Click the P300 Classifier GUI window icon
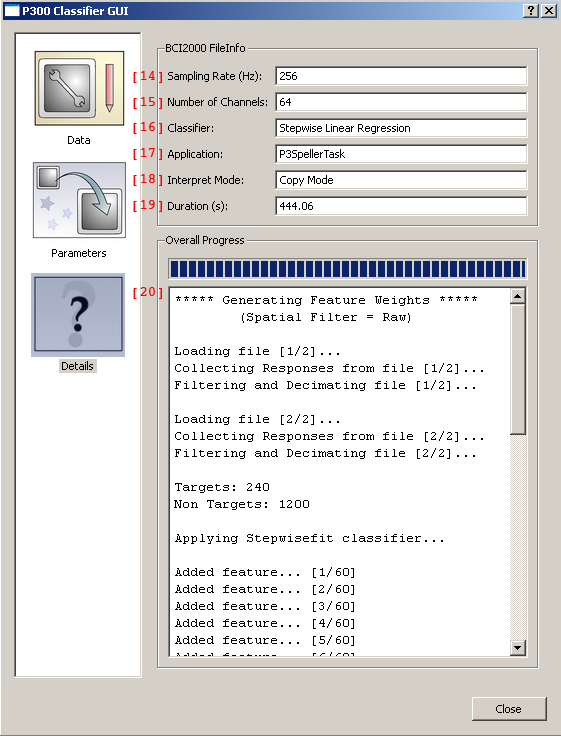 click(x=12, y=11)
